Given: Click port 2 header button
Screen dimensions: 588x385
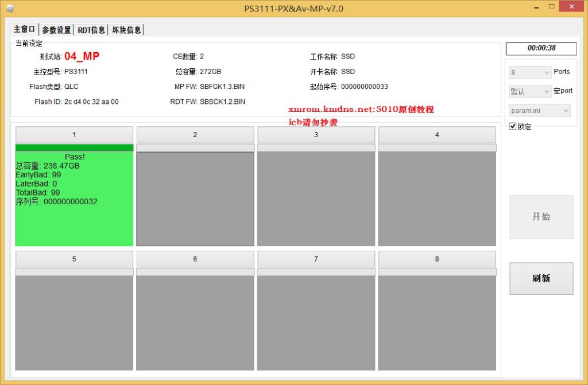Looking at the screenshot, I should pyautogui.click(x=195, y=135).
